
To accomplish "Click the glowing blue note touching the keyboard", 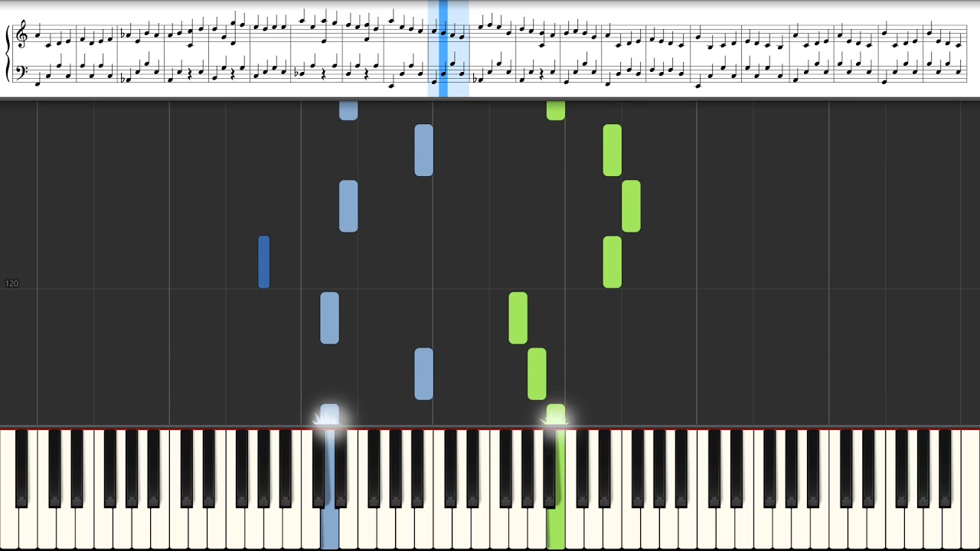I will point(329,415).
